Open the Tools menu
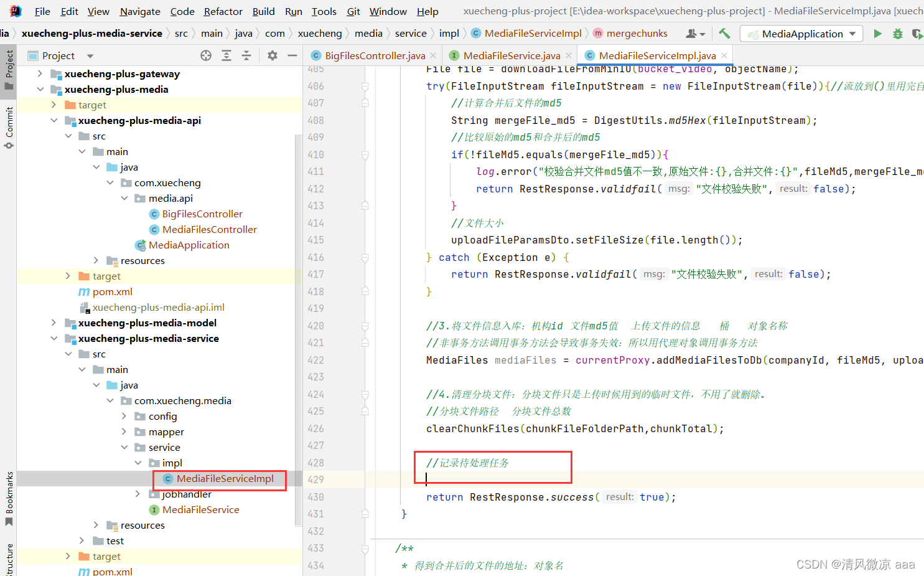 tap(324, 11)
